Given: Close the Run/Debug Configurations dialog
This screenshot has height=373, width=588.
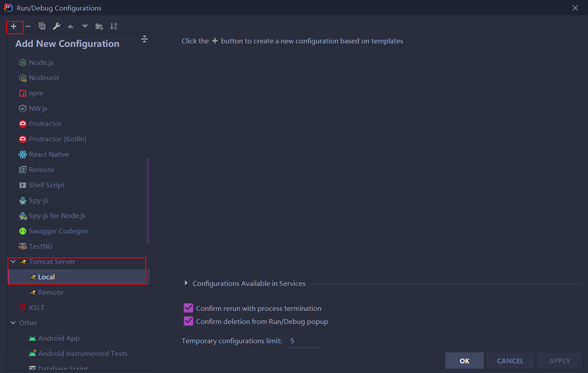Looking at the screenshot, I should (x=575, y=8).
